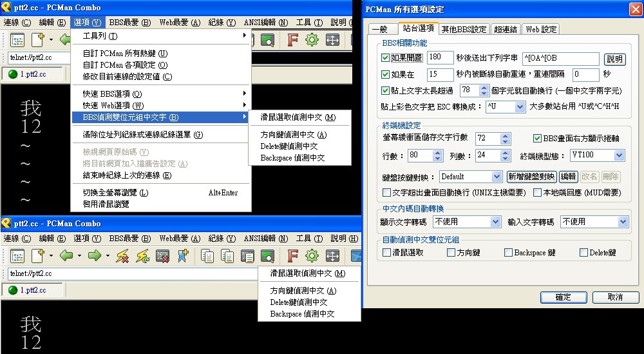Screen dimensions: 644x354
Task: Enable 滑鼠選取 auto-detect checkbox
Action: click(x=386, y=253)
